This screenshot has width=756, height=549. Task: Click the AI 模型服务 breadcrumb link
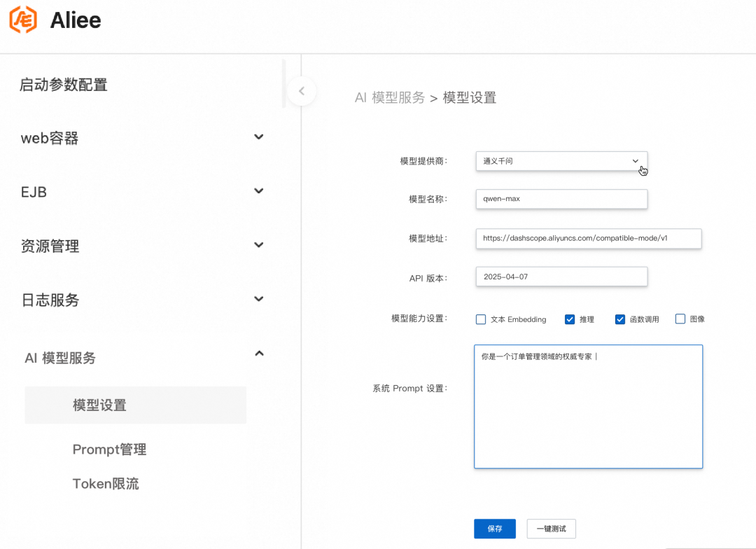pos(389,97)
